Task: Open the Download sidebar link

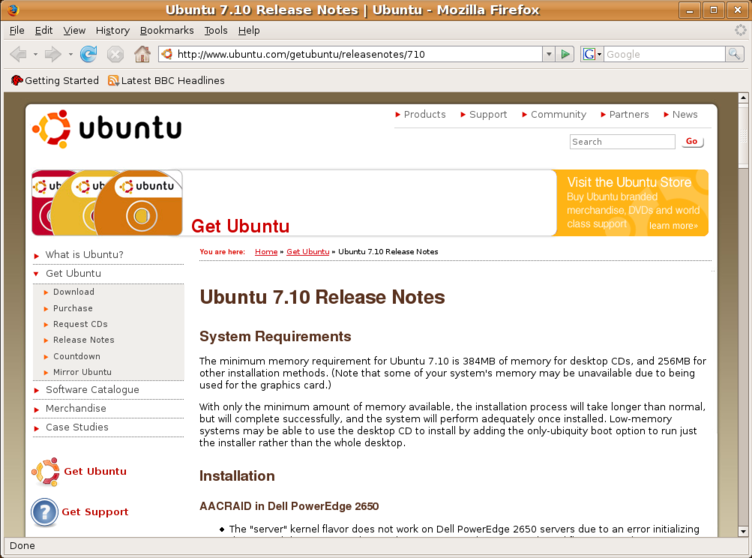Action: pos(74,292)
